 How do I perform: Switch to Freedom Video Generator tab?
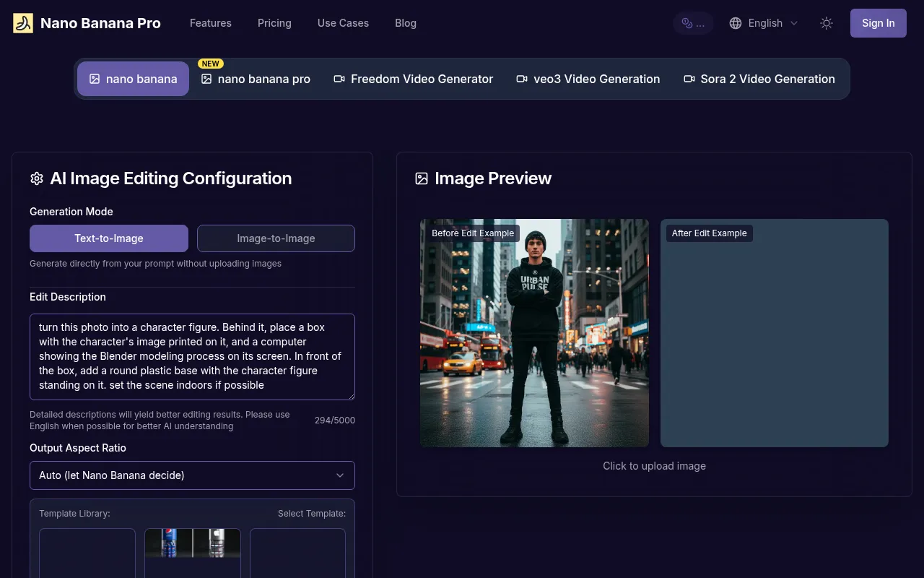point(413,79)
